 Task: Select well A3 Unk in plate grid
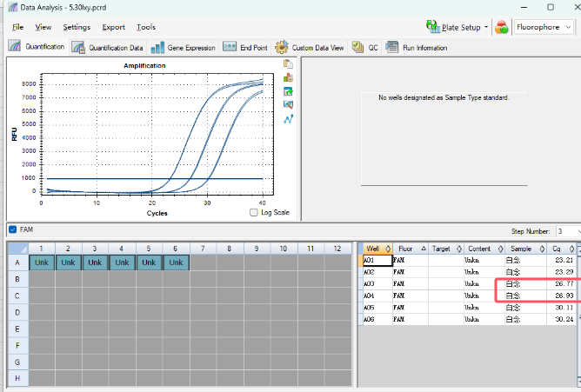point(95,262)
